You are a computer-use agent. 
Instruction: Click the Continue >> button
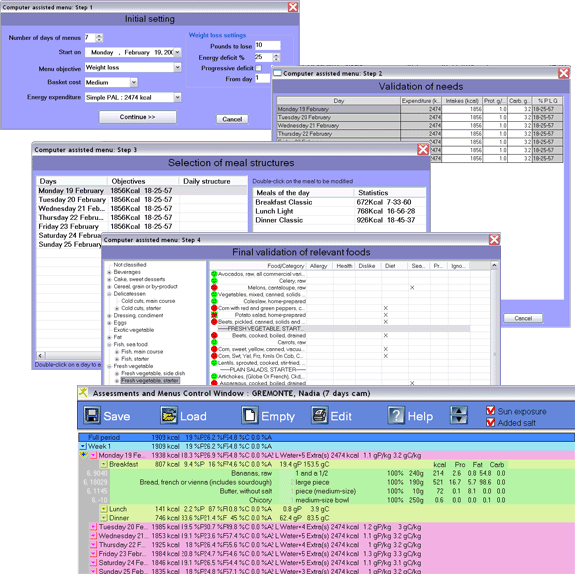pos(138,117)
